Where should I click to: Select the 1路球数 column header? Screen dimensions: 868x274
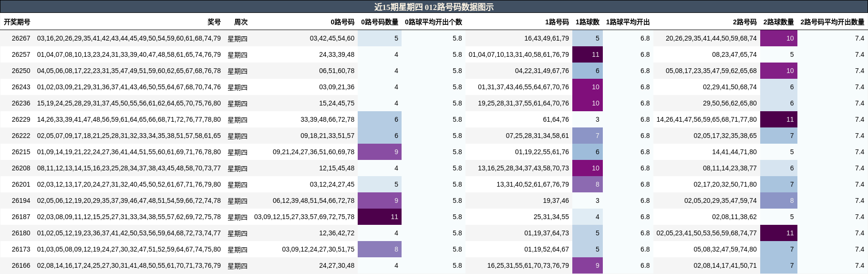click(588, 22)
